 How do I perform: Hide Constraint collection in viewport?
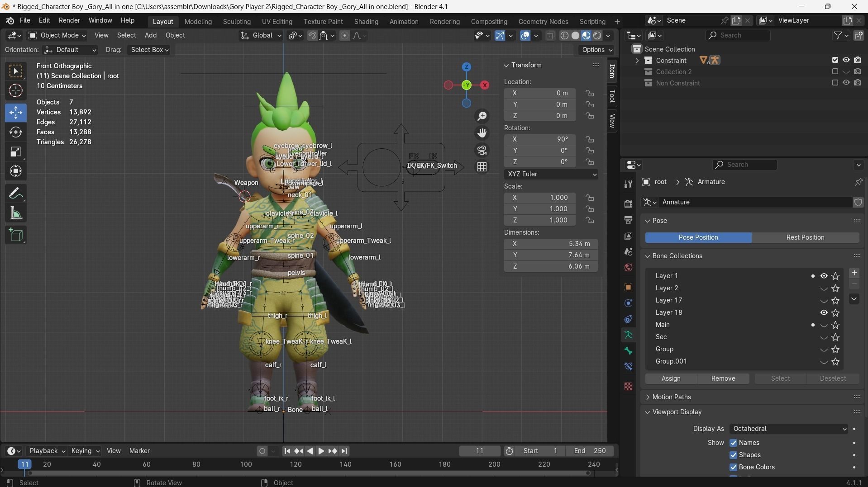click(x=846, y=60)
